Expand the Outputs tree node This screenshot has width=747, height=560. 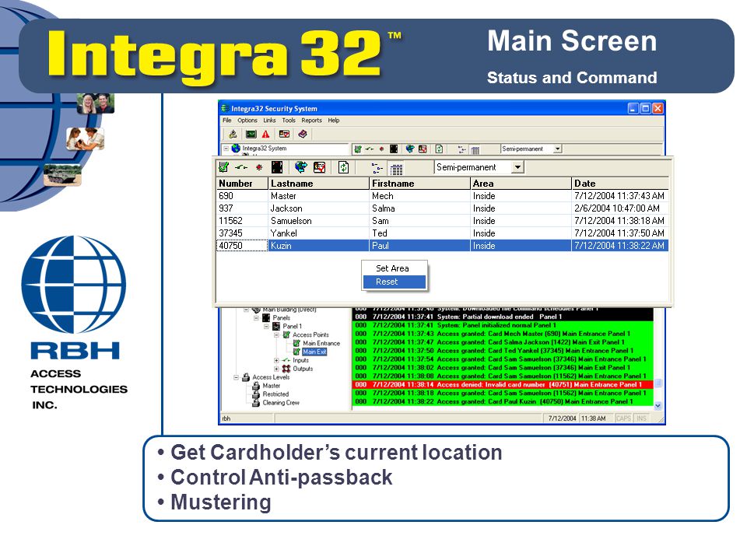pos(276,369)
